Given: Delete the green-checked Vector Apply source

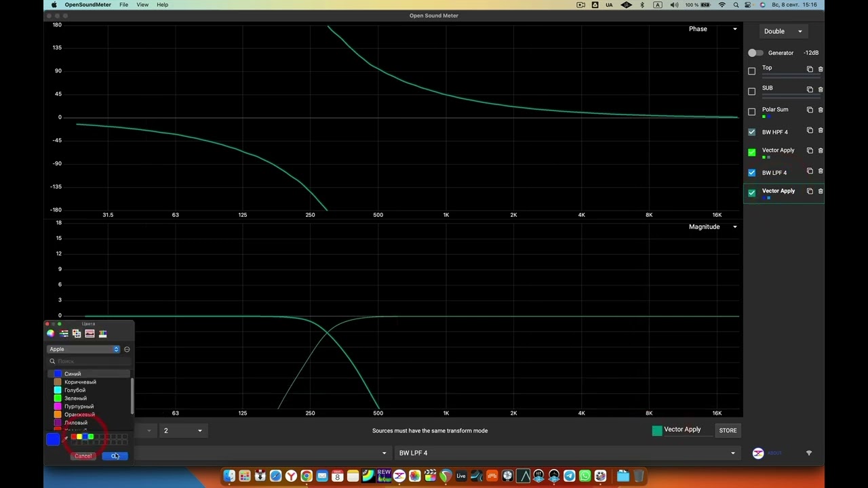Looking at the screenshot, I should pos(821,150).
